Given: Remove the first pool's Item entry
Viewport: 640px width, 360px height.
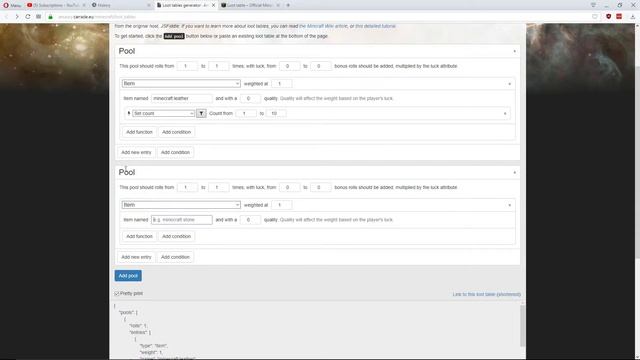Looking at the screenshot, I should 509,84.
